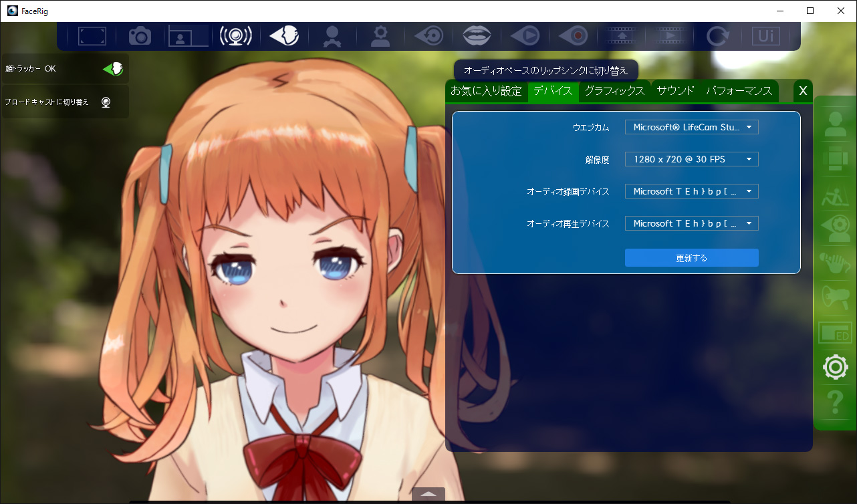This screenshot has width=857, height=504.
Task: Select the デバイス tab
Action: [553, 91]
